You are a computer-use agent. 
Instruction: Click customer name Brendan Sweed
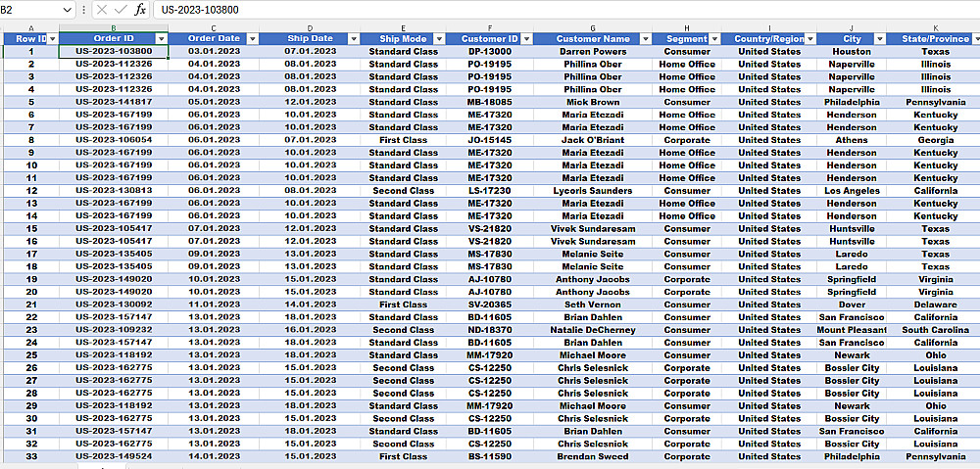click(x=593, y=456)
